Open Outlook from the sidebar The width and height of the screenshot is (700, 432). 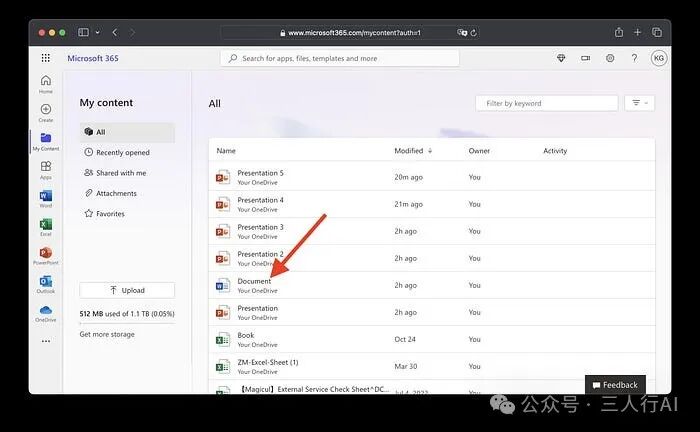coord(46,284)
